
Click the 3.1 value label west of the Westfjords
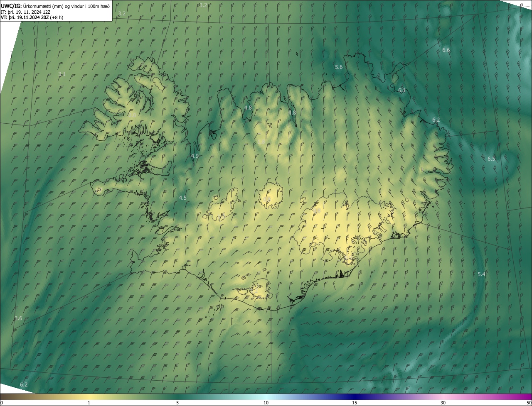pos(62,74)
